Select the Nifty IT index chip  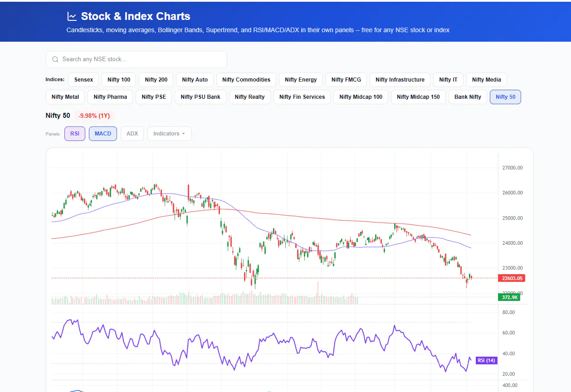[448, 80]
